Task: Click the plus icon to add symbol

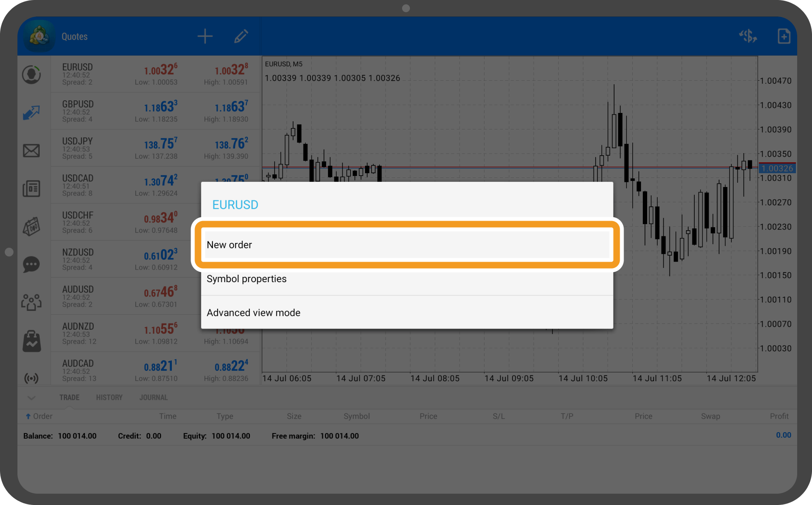Action: [205, 37]
